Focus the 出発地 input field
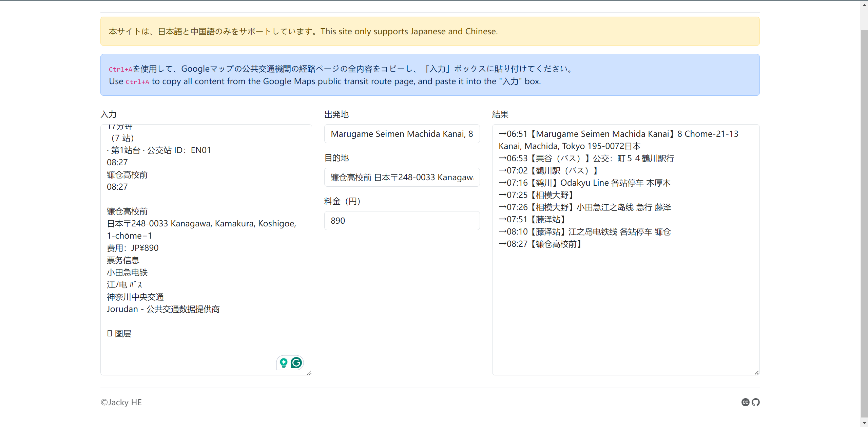Image resolution: width=868 pixels, height=427 pixels. pyautogui.click(x=402, y=134)
